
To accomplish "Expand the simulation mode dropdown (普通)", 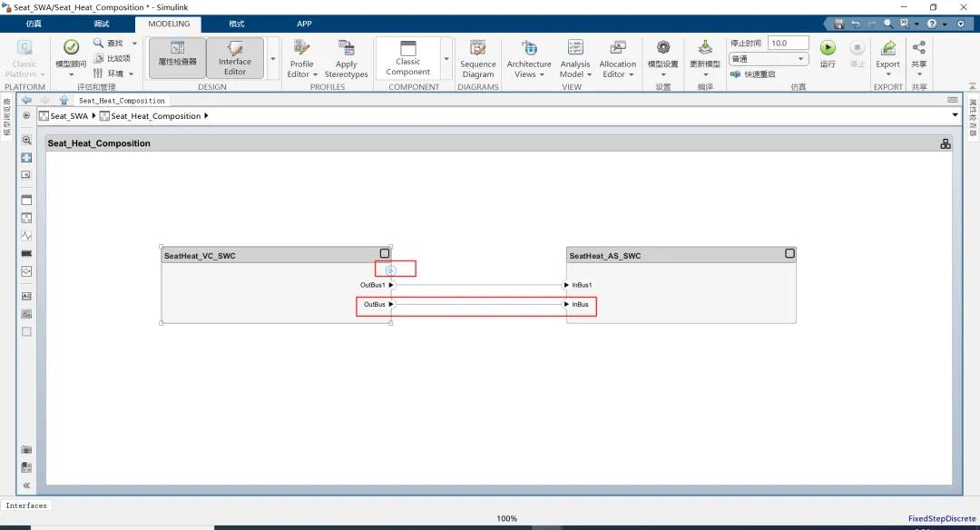I will [769, 59].
